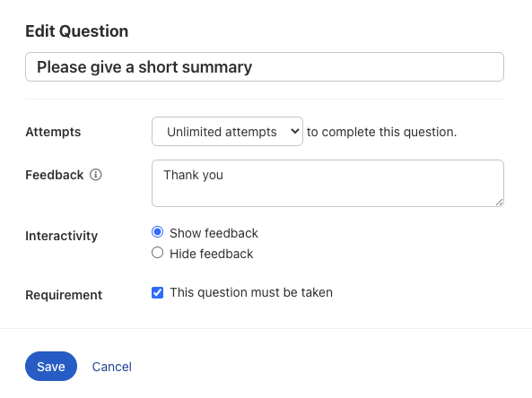Image resolution: width=532 pixels, height=398 pixels.
Task: Select the Hide feedback radio button
Action: click(157, 253)
